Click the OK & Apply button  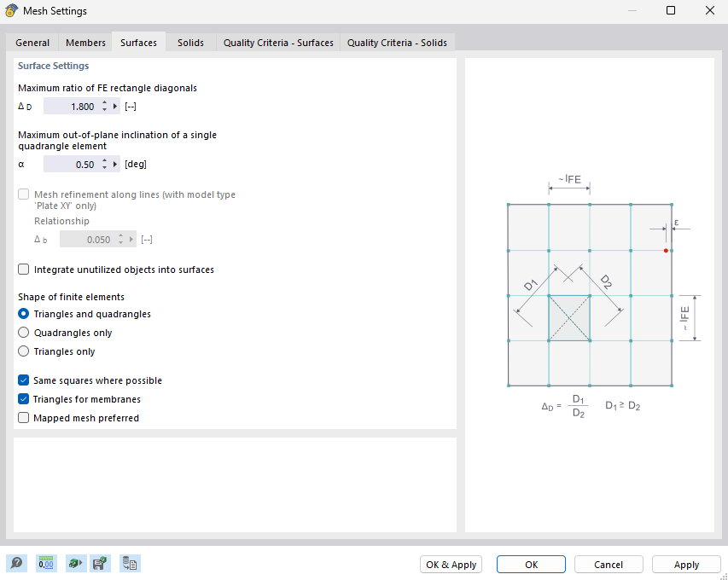pyautogui.click(x=451, y=564)
